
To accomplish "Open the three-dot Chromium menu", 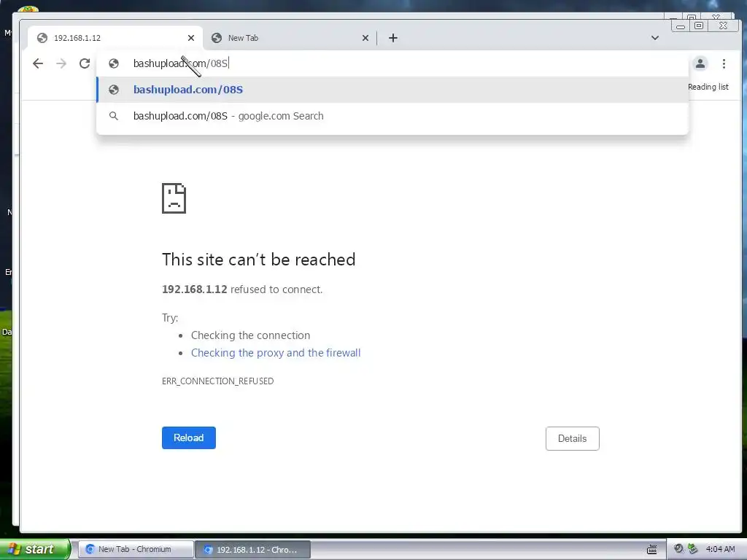I will [724, 63].
